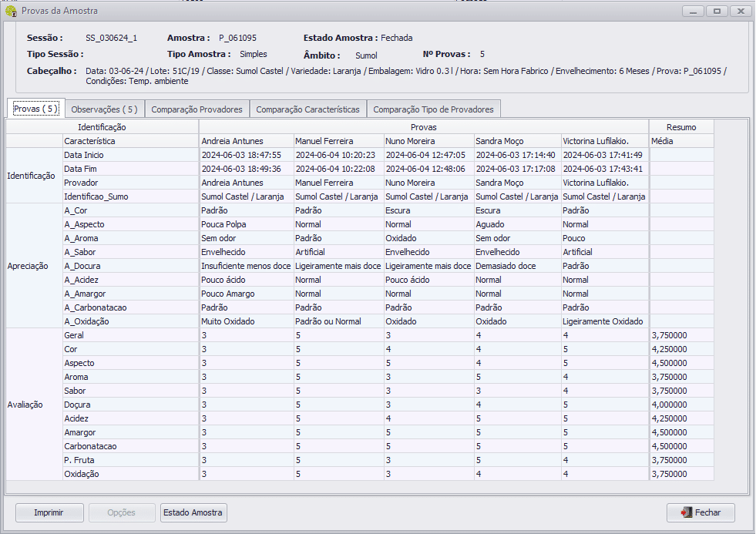This screenshot has height=534, width=756.
Task: Select the Provas (5) tab
Action: [x=35, y=109]
